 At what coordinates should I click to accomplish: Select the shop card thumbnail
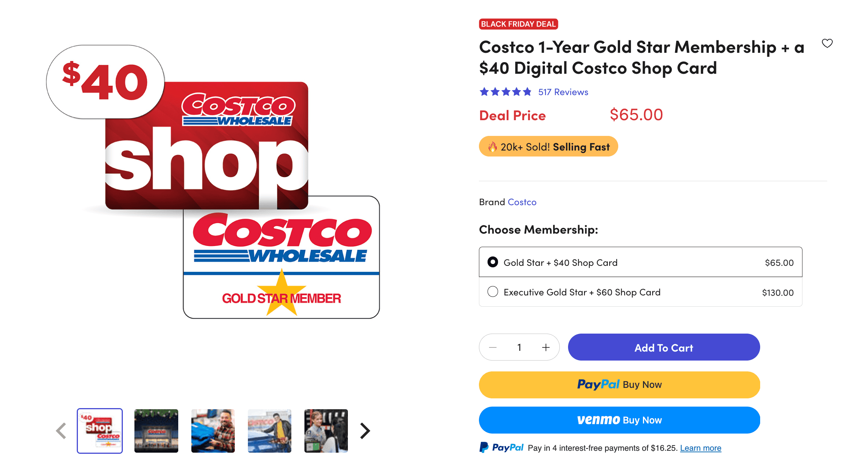[100, 431]
